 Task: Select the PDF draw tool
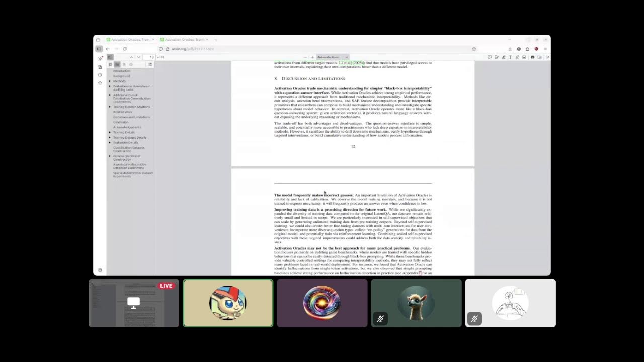[517, 57]
